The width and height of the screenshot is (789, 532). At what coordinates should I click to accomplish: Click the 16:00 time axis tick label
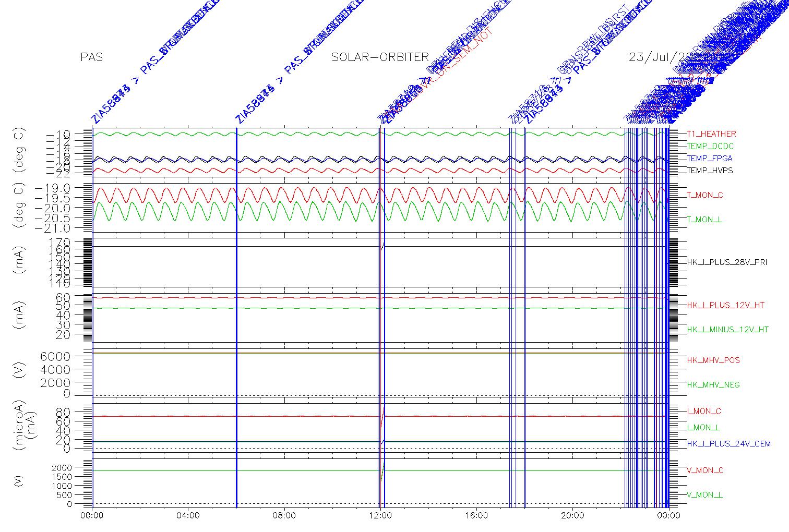(x=476, y=516)
